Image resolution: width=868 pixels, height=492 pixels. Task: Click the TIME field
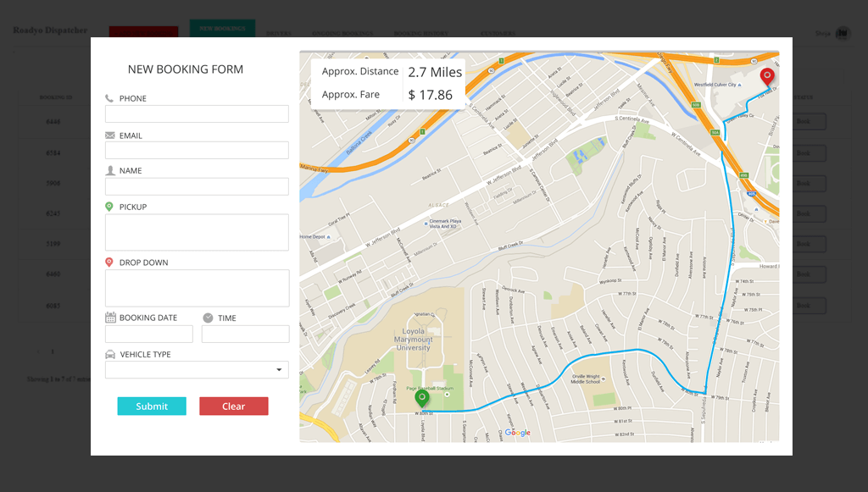(245, 334)
